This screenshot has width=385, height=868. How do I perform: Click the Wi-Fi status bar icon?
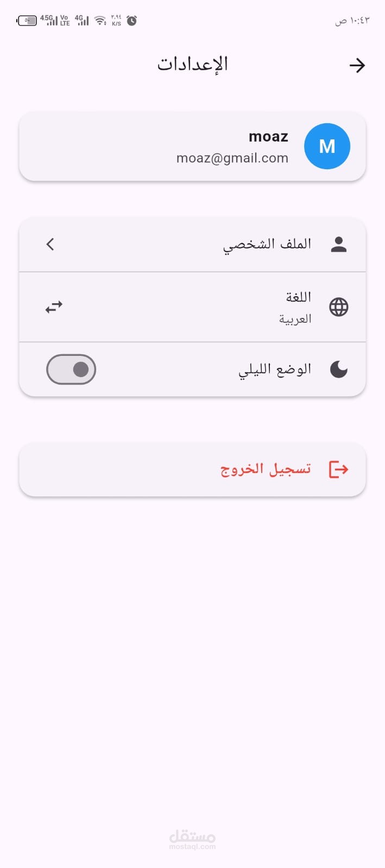pos(100,21)
